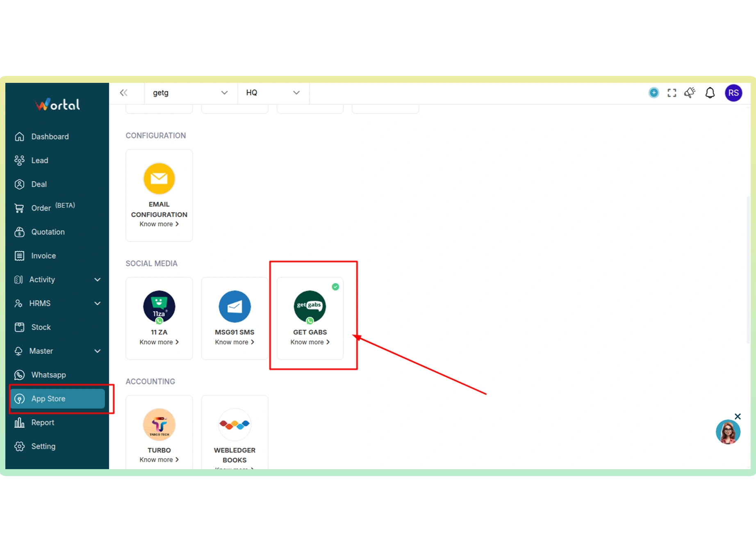Screen dimensions: 756x552
Task: Click the vertical page scrollbar
Action: (x=748, y=271)
